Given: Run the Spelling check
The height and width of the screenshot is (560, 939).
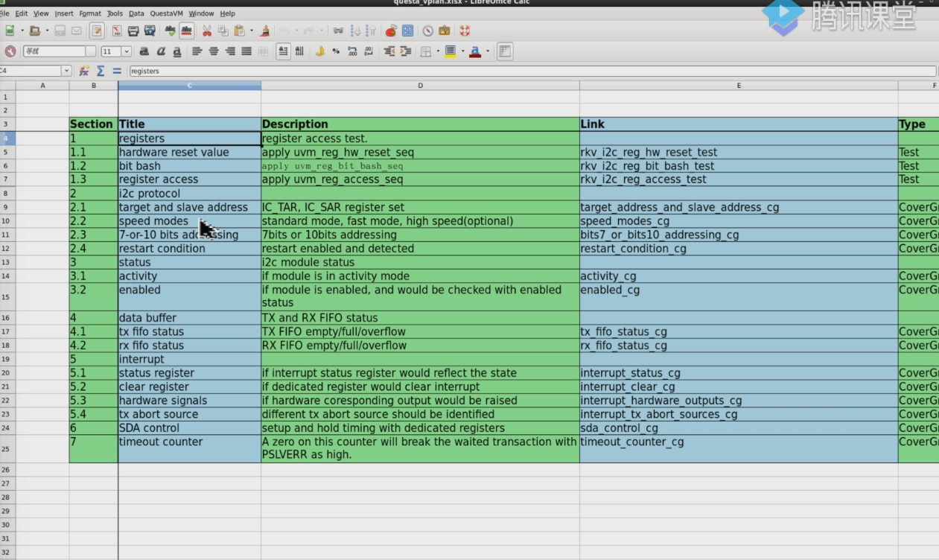Looking at the screenshot, I should [x=171, y=31].
